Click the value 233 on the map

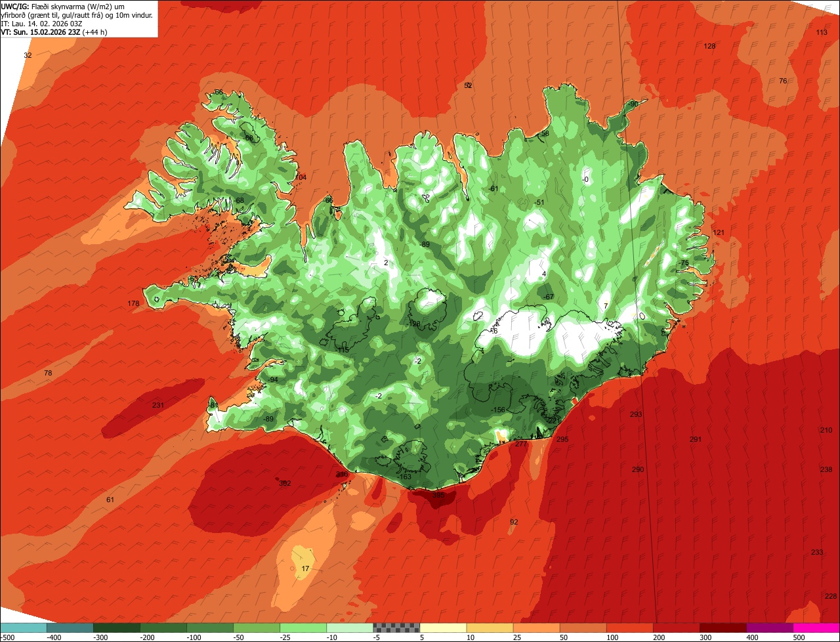817,552
